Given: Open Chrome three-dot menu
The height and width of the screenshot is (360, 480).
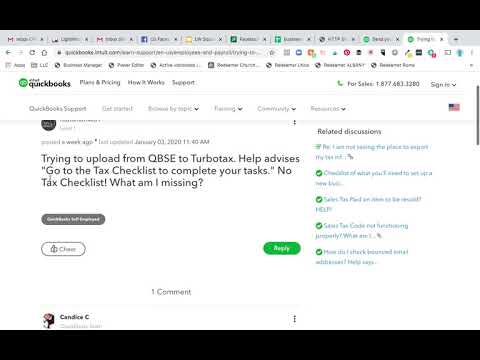Looking at the screenshot, I should pos(472,53).
